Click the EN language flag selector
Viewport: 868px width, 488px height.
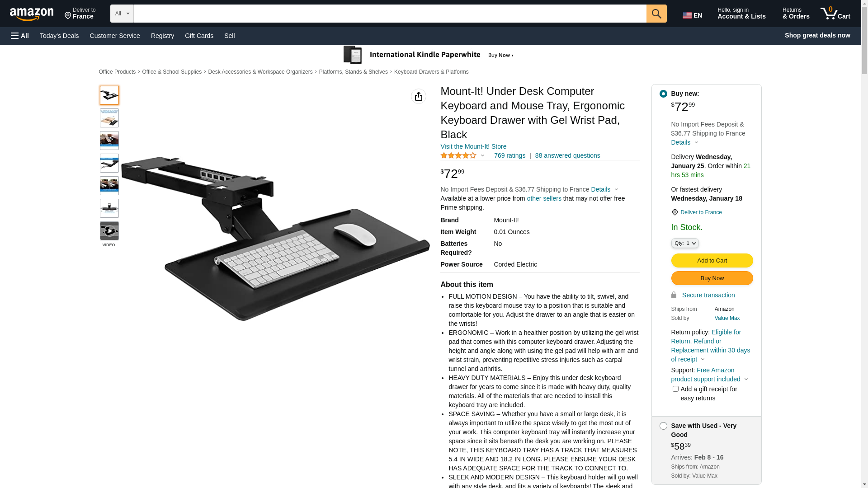pyautogui.click(x=692, y=15)
